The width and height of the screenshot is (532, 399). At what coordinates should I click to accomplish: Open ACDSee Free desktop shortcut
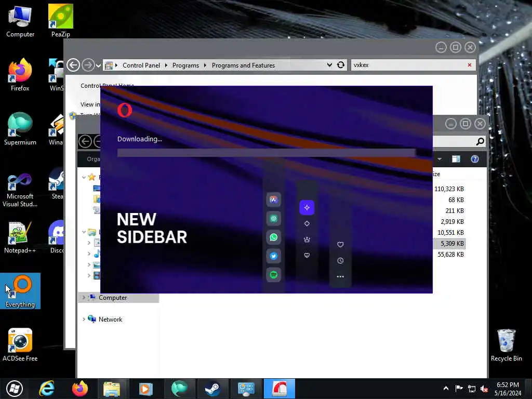point(20,345)
